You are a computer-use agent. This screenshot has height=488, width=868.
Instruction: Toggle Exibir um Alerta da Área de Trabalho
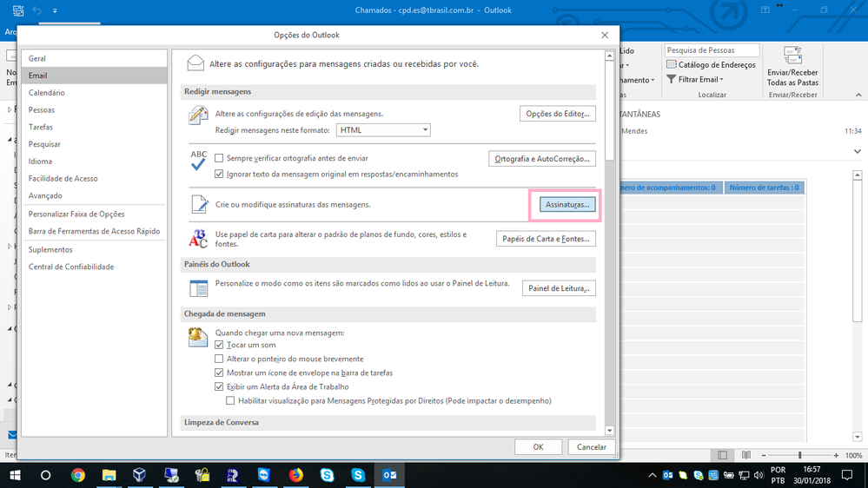[219, 386]
